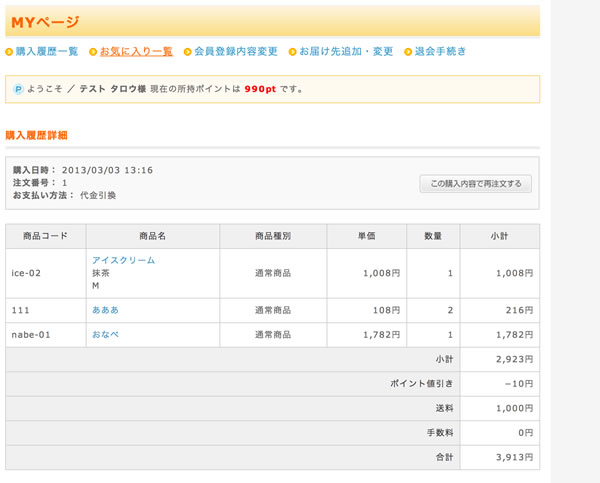
Task: Open 購入履歴一覧 purchase history list link
Action: coord(47,51)
